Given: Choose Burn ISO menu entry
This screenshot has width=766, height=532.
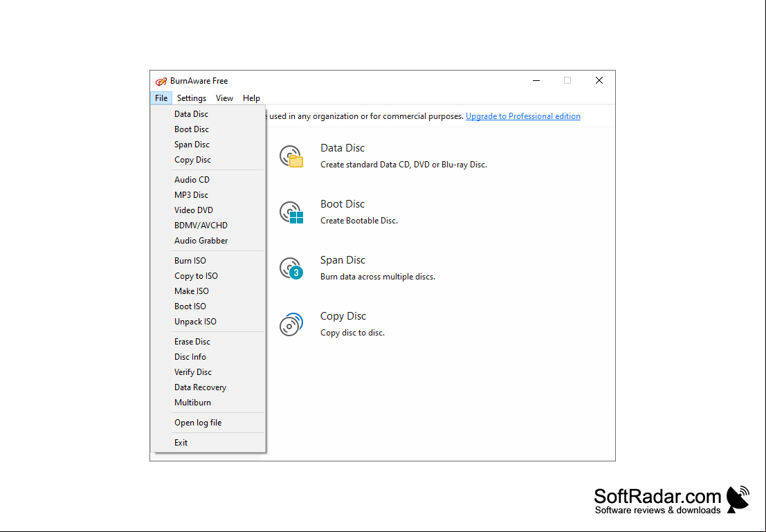Looking at the screenshot, I should click(208, 260).
